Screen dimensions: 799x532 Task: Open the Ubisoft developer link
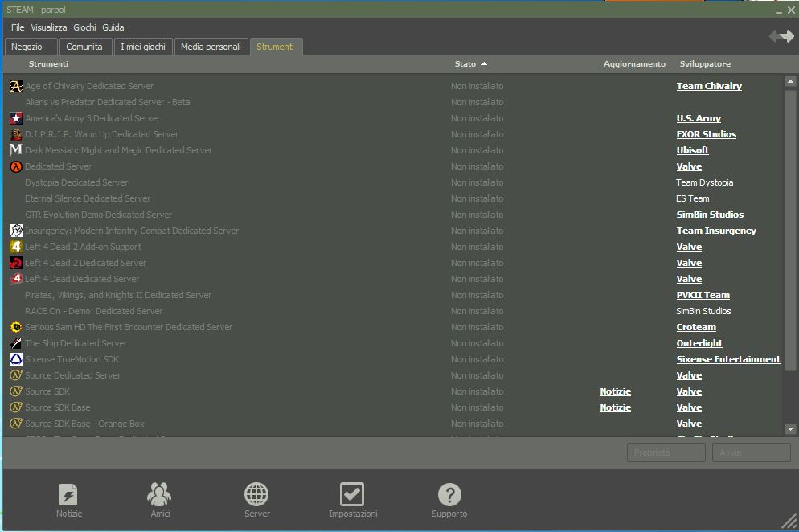coord(693,150)
